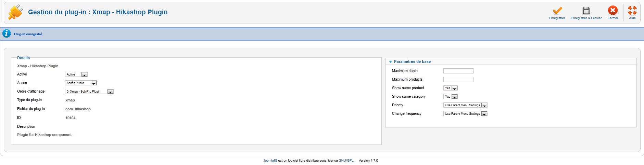Collapse the Paramètres de base panel
This screenshot has width=644, height=165.
390,62
